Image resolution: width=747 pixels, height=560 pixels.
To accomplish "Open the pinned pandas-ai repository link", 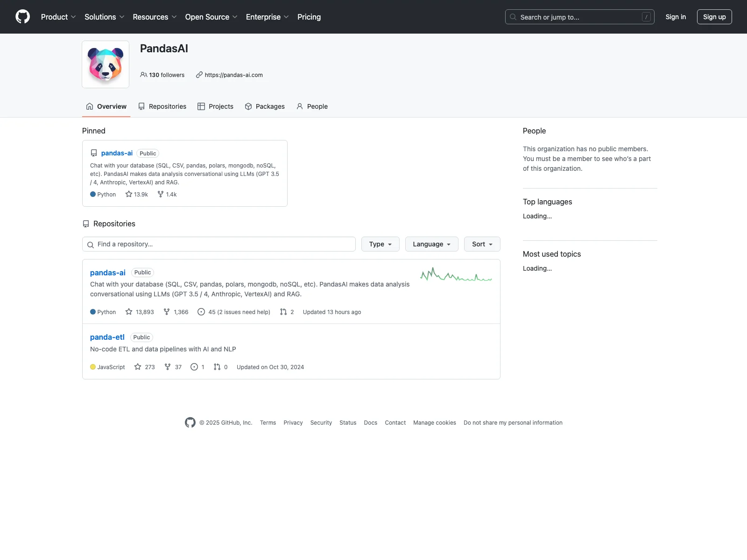I will (117, 153).
